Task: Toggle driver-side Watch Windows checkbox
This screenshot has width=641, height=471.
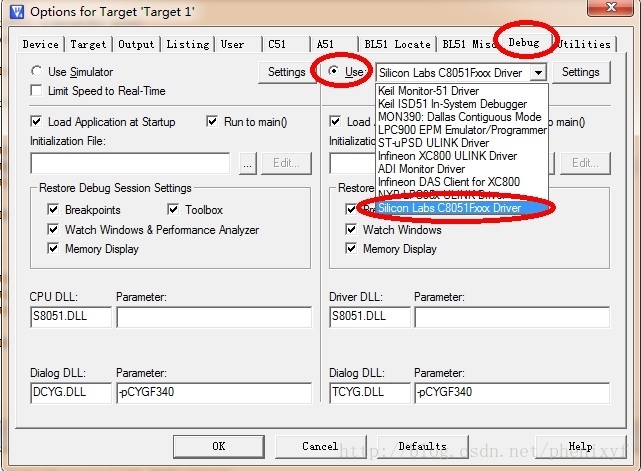Action: pyautogui.click(x=351, y=229)
